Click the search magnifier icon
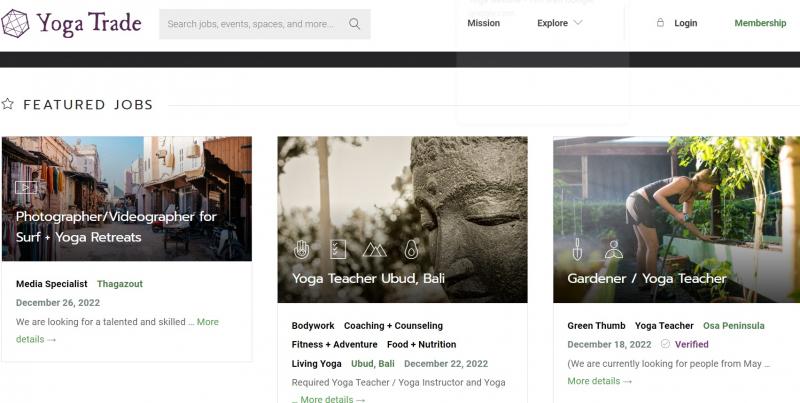The image size is (800, 403). tap(355, 23)
